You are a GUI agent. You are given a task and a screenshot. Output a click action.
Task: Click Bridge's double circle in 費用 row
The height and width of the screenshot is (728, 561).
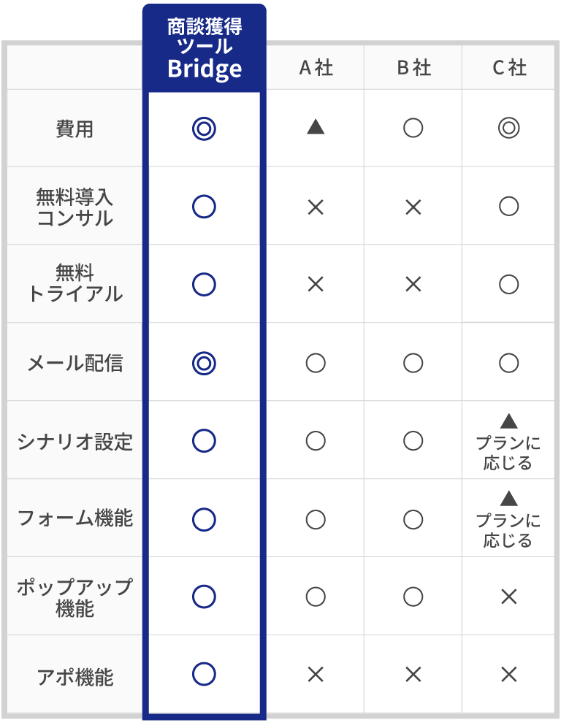[204, 129]
